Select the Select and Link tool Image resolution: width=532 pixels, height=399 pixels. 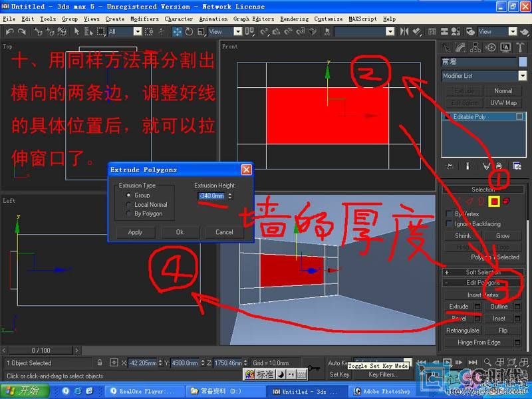pos(38,31)
